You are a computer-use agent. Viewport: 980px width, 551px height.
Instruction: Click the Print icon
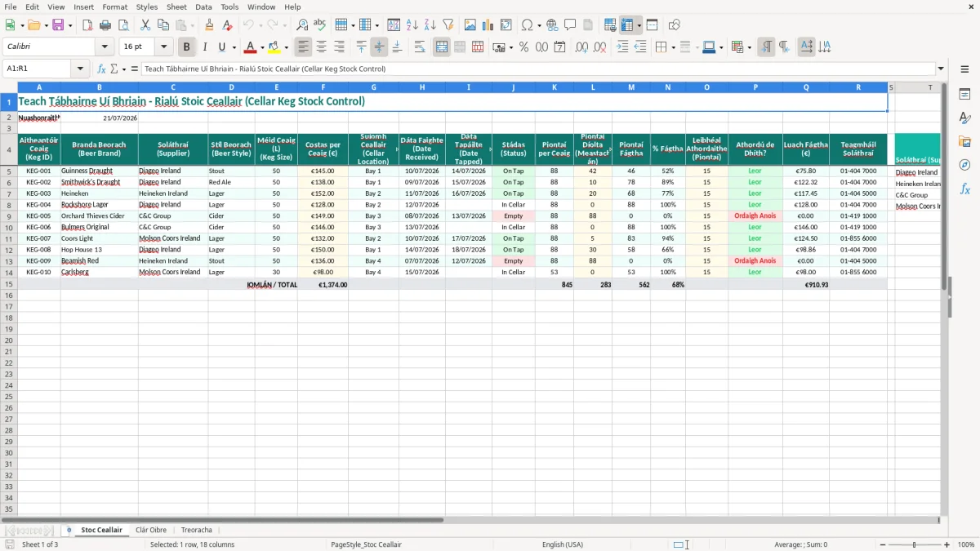pyautogui.click(x=105, y=25)
